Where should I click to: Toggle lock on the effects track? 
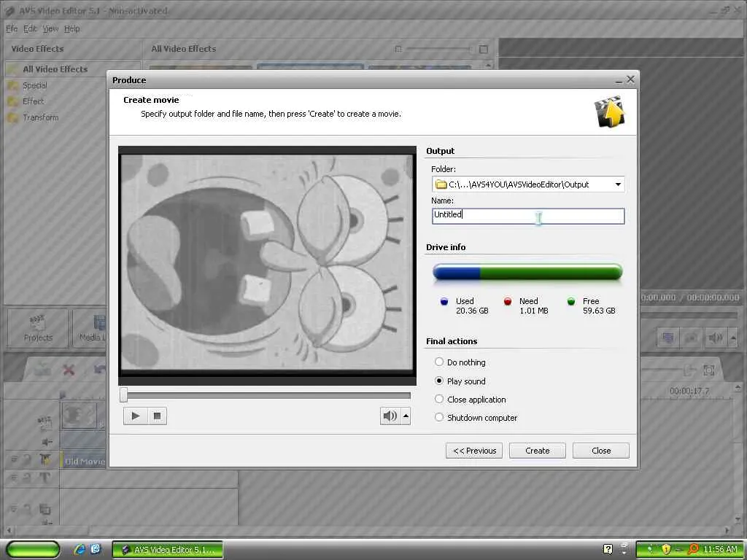click(28, 459)
